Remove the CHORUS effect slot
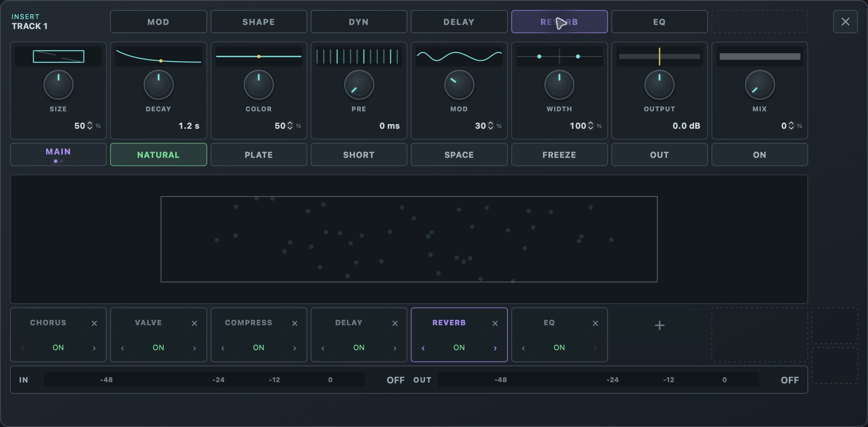 pyautogui.click(x=94, y=323)
